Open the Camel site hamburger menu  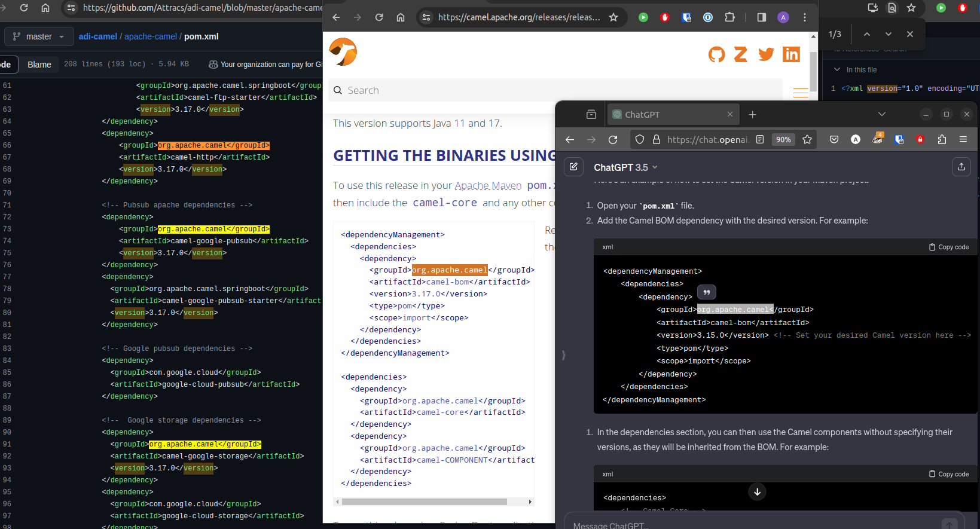click(801, 93)
